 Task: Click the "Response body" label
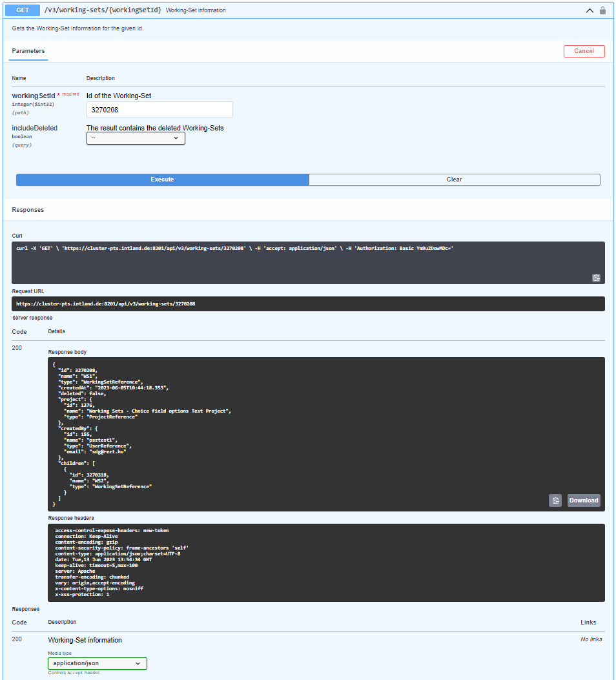coord(67,352)
